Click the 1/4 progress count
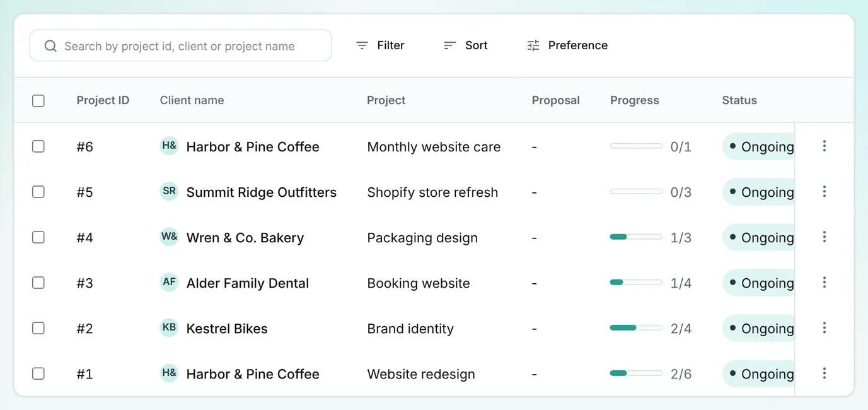Image resolution: width=868 pixels, height=410 pixels. (681, 283)
